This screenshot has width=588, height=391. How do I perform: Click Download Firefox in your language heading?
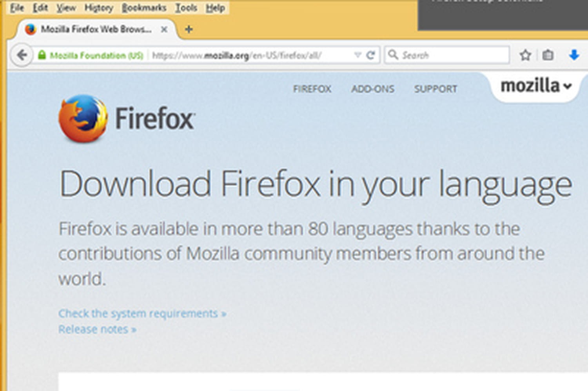(316, 186)
